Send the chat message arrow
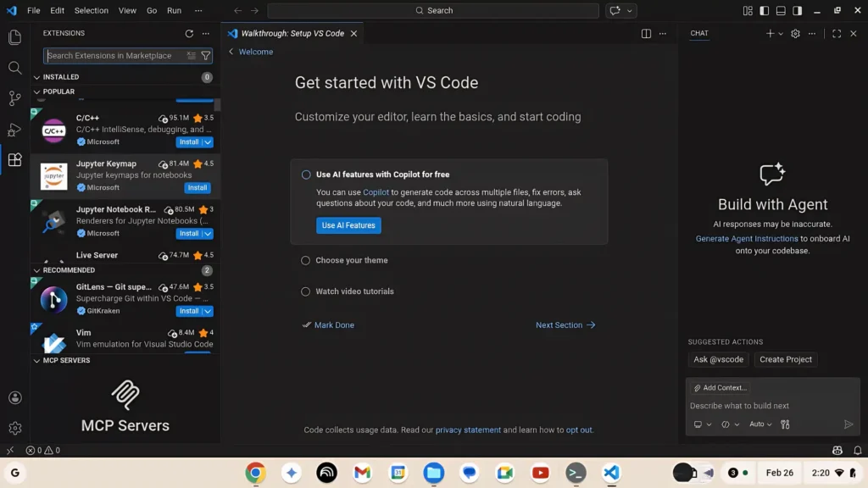This screenshot has height=488, width=868. click(x=849, y=424)
